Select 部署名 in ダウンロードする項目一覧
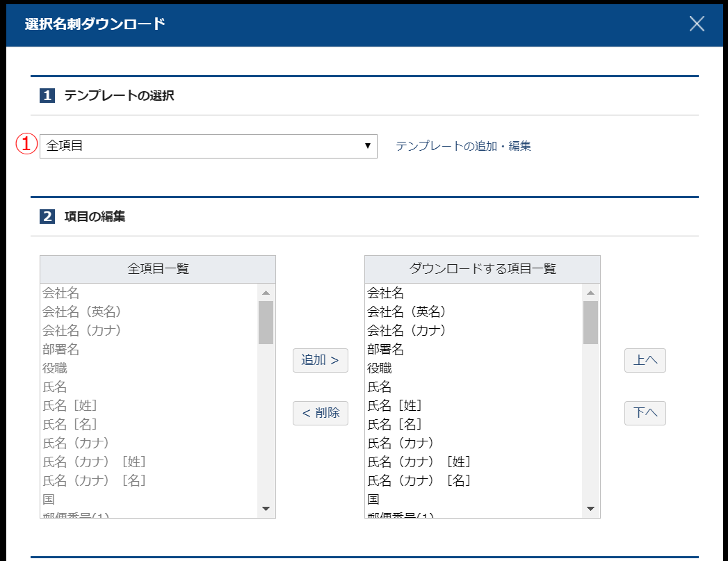This screenshot has width=728, height=561. coord(386,349)
